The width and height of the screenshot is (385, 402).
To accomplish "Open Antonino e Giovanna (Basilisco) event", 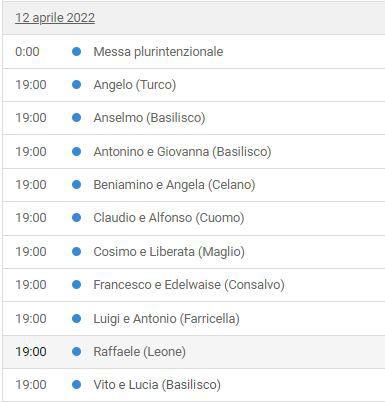I will [182, 152].
